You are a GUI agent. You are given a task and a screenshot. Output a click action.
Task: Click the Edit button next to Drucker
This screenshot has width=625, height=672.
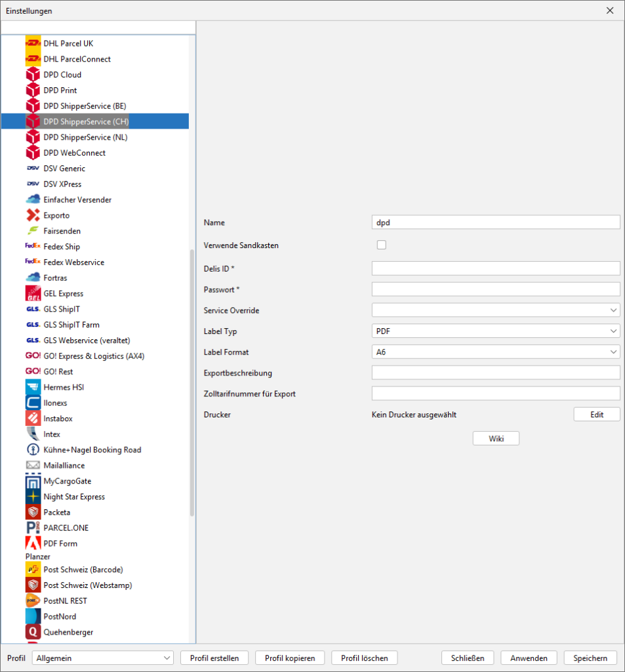596,415
